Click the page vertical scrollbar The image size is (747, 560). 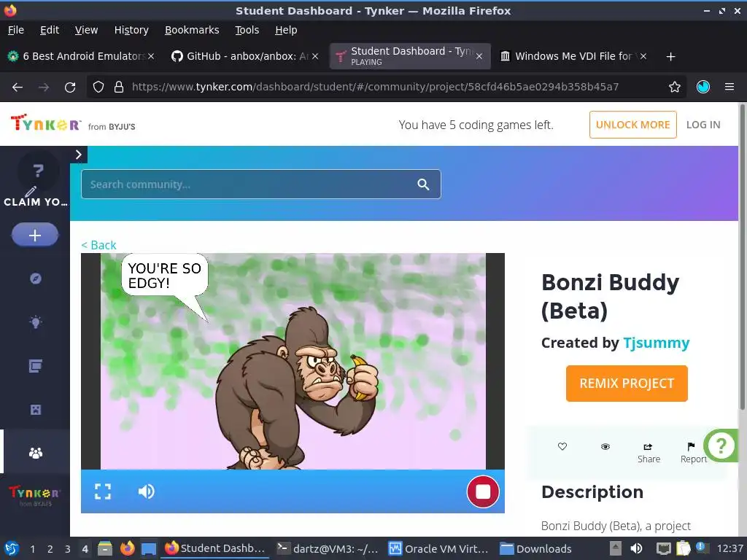(x=742, y=257)
